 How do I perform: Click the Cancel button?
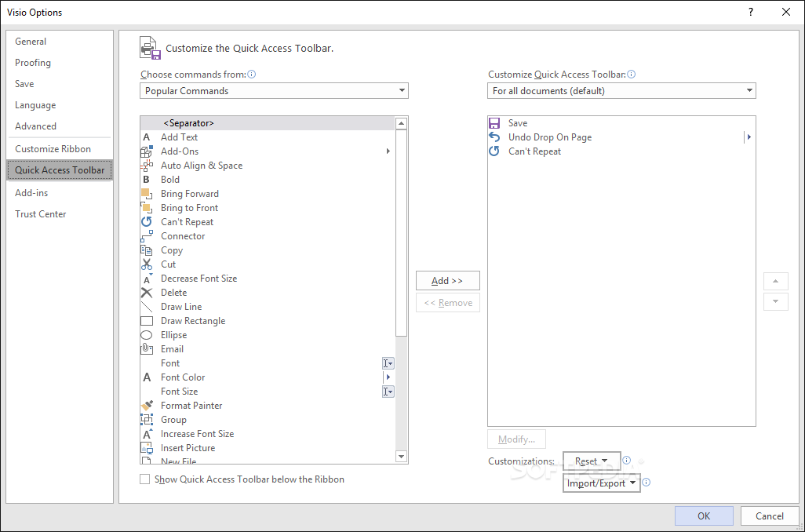[770, 516]
